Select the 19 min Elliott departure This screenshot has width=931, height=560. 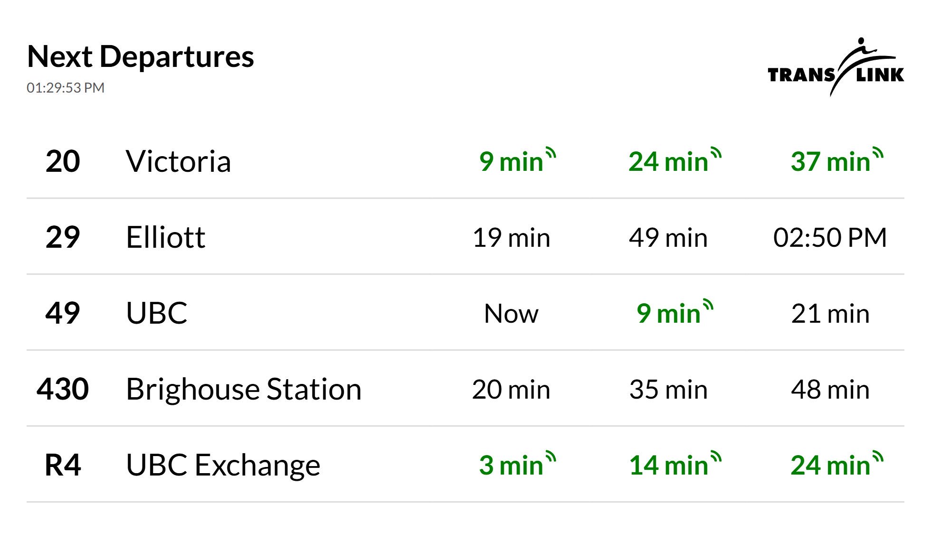pos(511,237)
